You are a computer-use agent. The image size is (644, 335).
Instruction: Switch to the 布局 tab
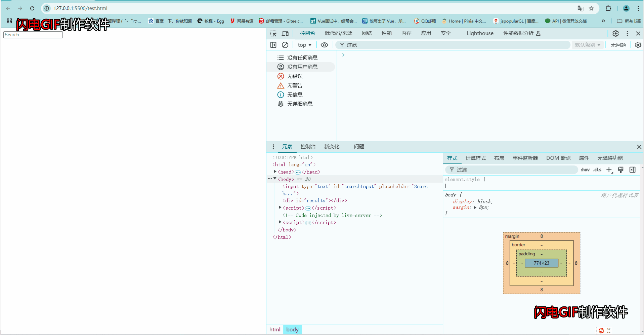(499, 158)
